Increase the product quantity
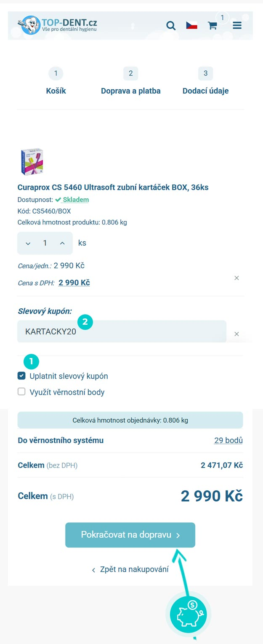The image size is (263, 644). click(62, 243)
